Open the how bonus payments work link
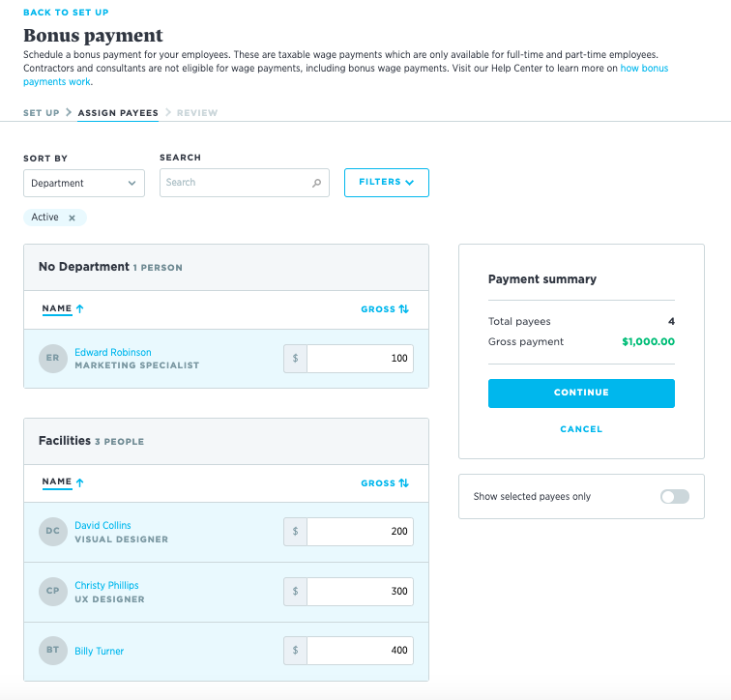The width and height of the screenshot is (731, 700). (x=644, y=69)
